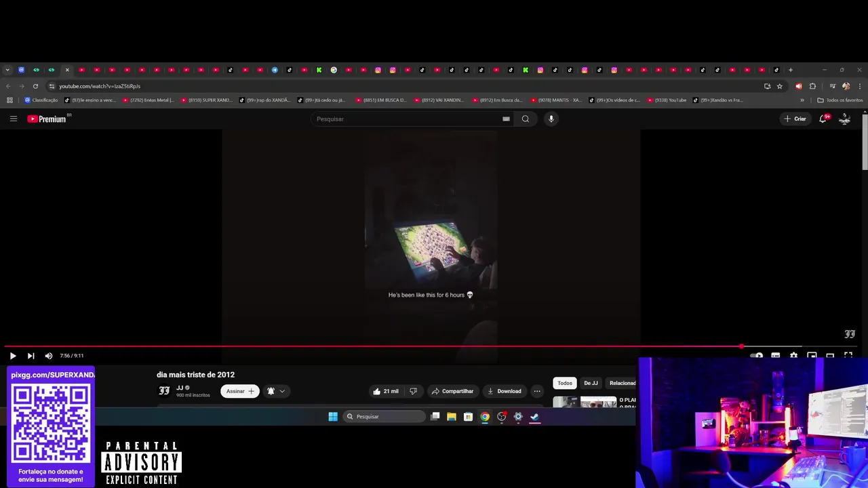The image size is (868, 488).
Task: Click the Criar create button
Action: coord(795,119)
